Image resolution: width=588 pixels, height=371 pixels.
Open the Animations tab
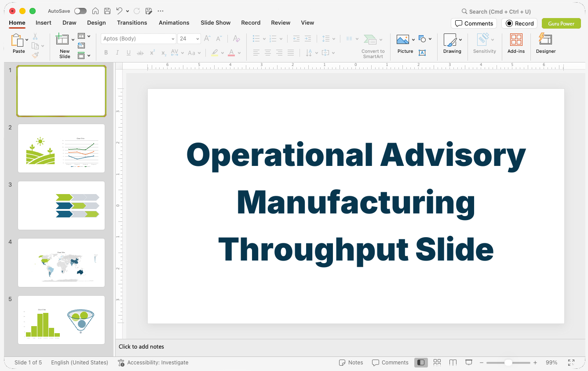pyautogui.click(x=174, y=22)
